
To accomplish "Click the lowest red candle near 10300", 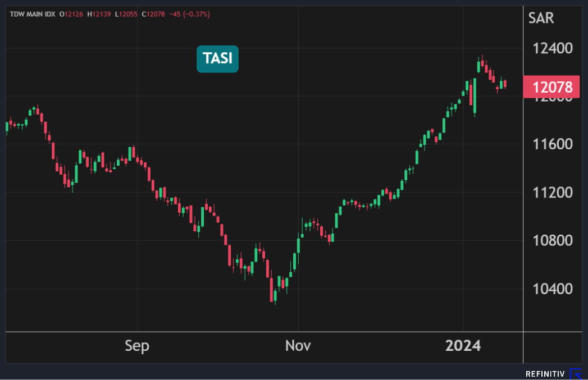I will point(272,290).
